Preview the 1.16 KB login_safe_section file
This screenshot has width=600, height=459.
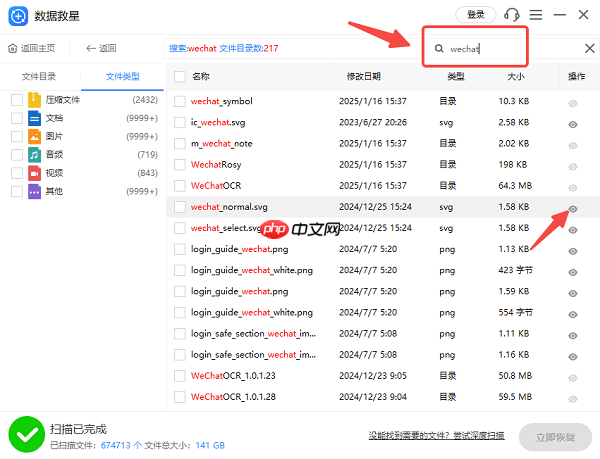point(573,357)
